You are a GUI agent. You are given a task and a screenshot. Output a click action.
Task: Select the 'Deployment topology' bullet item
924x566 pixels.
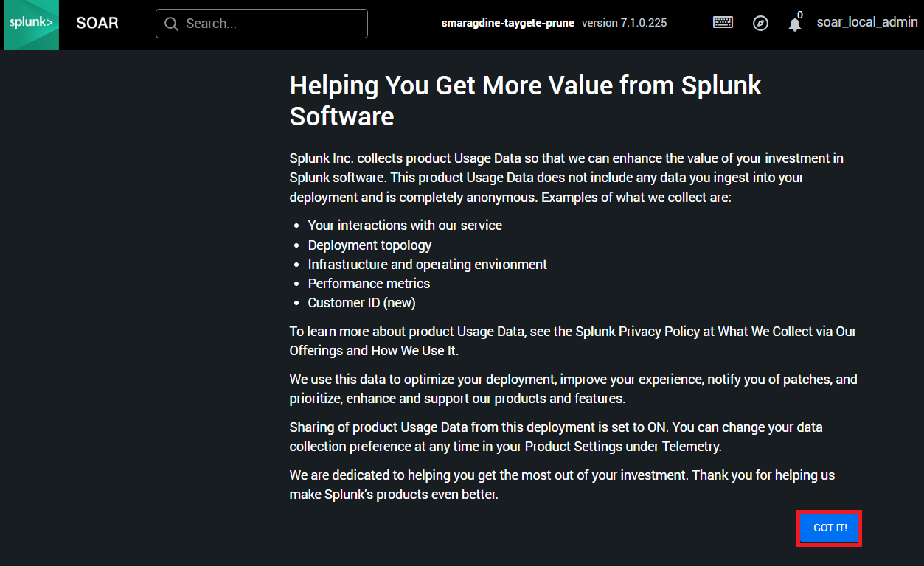[369, 245]
